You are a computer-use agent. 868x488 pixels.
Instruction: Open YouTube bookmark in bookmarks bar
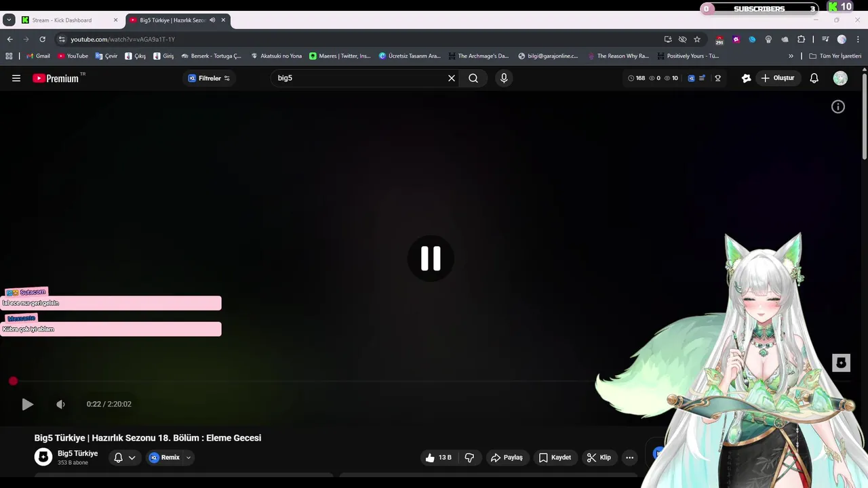73,56
